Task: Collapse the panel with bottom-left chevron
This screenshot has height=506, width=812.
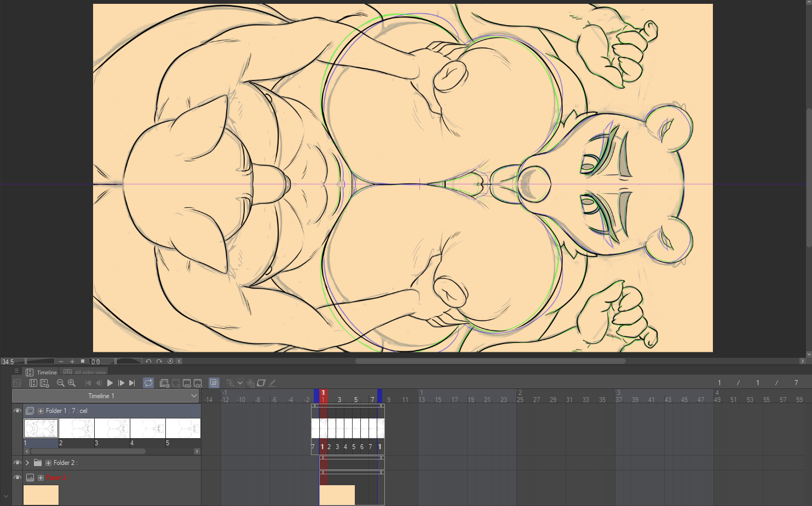Action: pos(6,497)
